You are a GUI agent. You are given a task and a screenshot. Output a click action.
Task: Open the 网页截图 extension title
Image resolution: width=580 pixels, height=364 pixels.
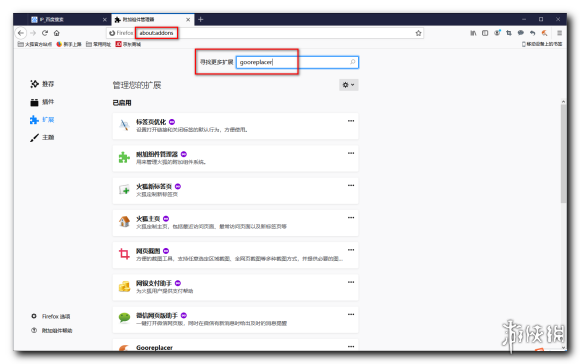click(x=148, y=251)
